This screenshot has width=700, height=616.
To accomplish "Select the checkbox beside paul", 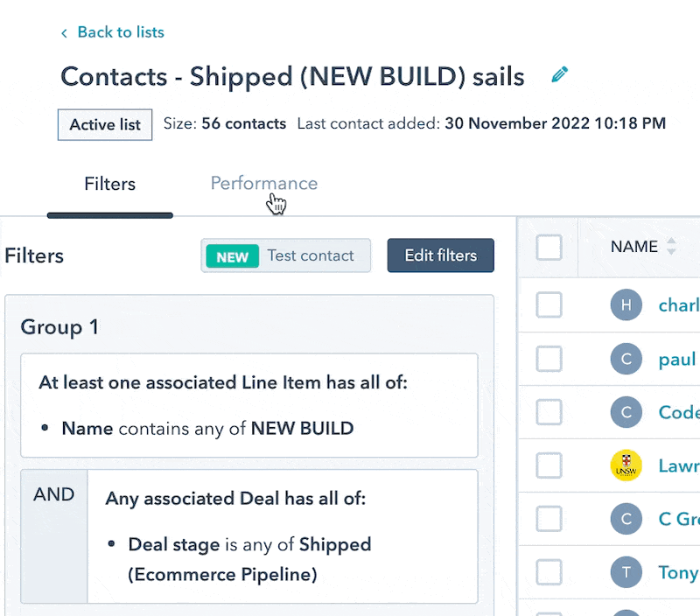I will (x=549, y=359).
